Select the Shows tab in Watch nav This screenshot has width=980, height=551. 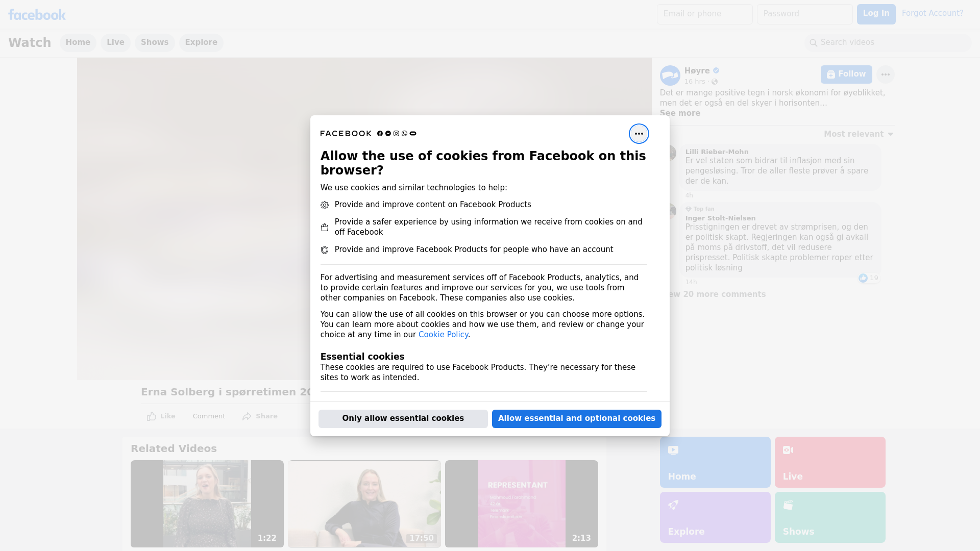point(155,42)
